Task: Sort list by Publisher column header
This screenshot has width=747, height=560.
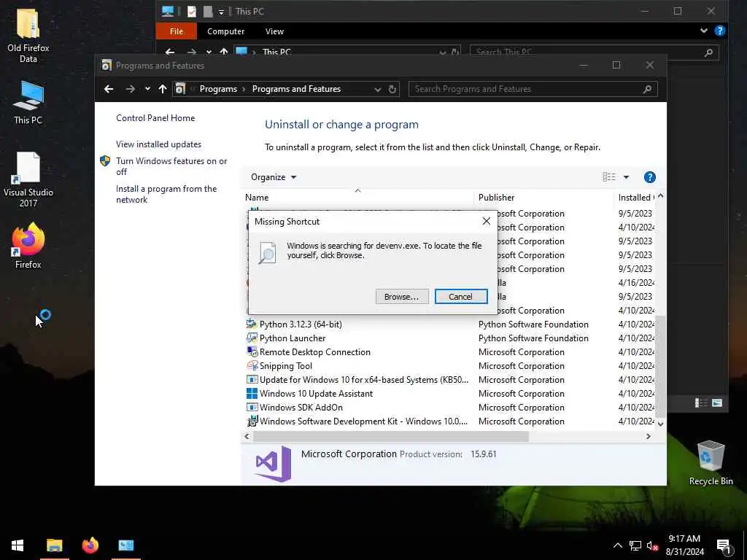Action: (543, 197)
